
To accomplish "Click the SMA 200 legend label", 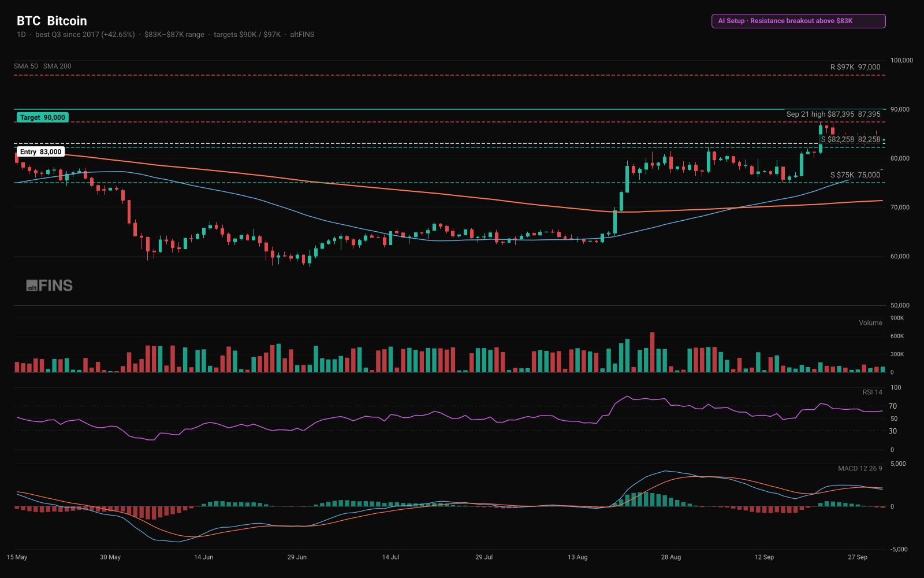I will tap(57, 66).
